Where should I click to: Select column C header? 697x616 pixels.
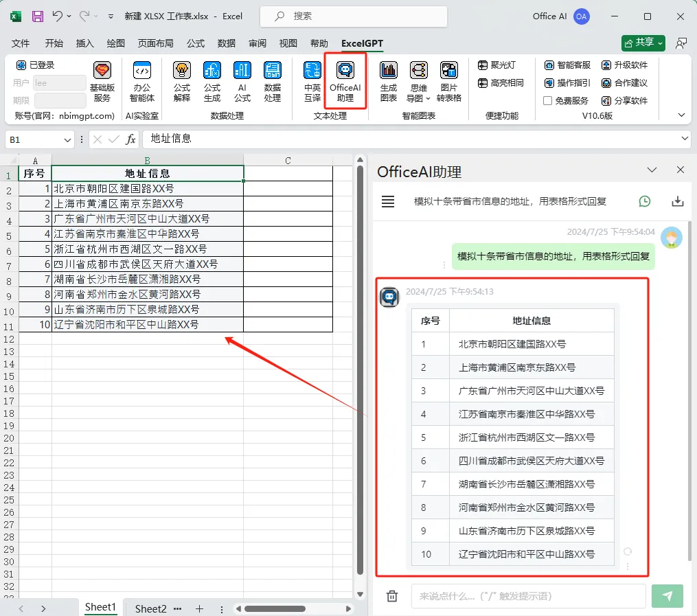(x=288, y=161)
